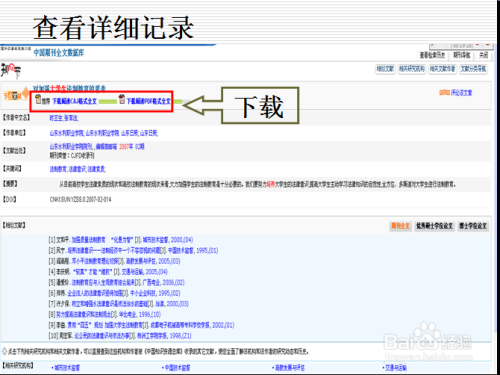Open 城市技术监督 under related institutions
This screenshot has height=375, width=500.
67,368
